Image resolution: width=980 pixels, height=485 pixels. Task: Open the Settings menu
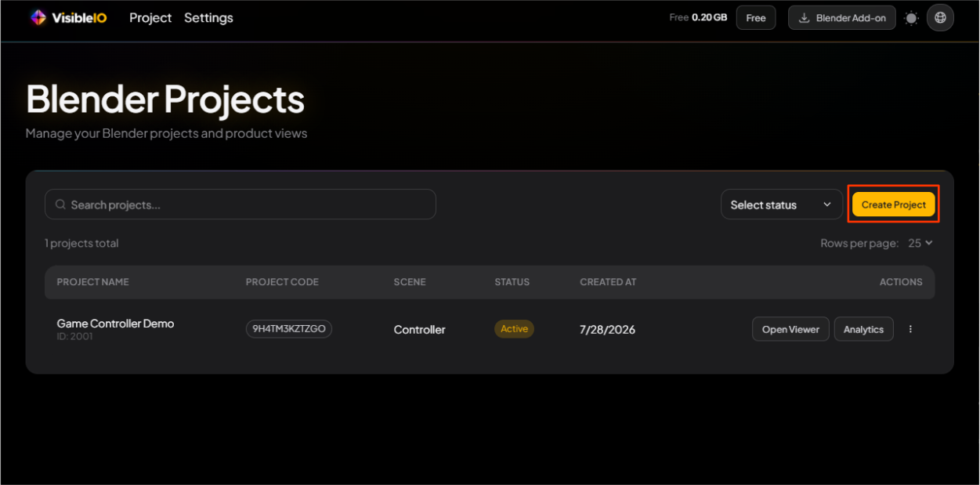click(x=208, y=18)
